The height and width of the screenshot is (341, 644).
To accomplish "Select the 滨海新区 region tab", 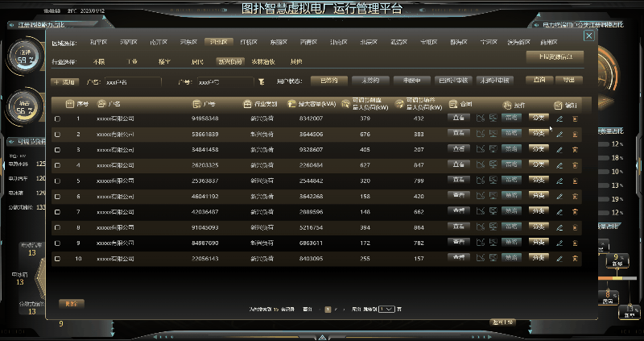I will [518, 42].
